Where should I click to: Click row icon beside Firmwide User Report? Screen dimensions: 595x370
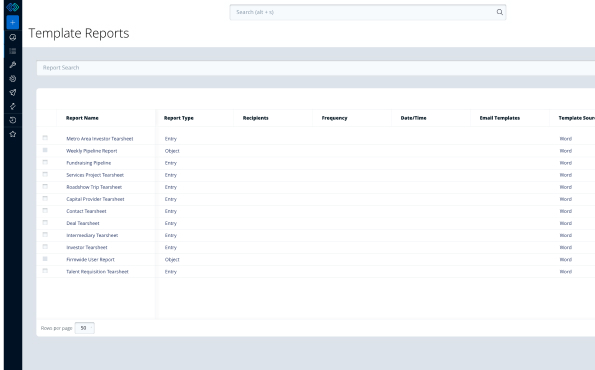click(x=45, y=259)
